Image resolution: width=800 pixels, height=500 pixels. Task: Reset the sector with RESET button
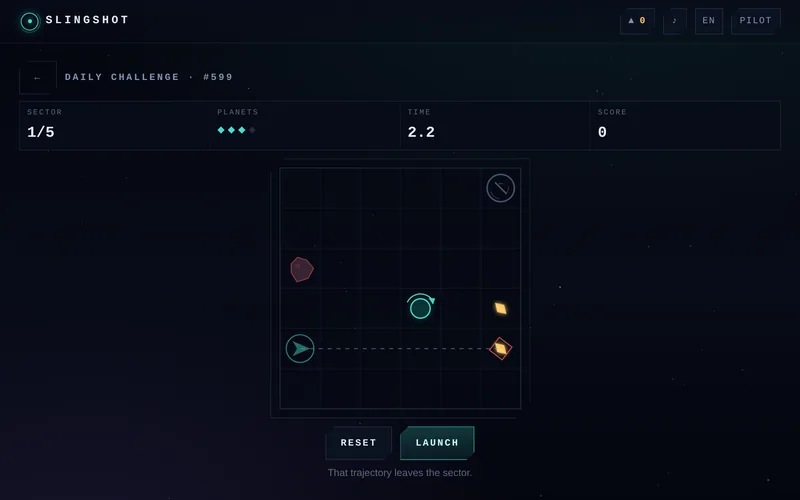359,443
